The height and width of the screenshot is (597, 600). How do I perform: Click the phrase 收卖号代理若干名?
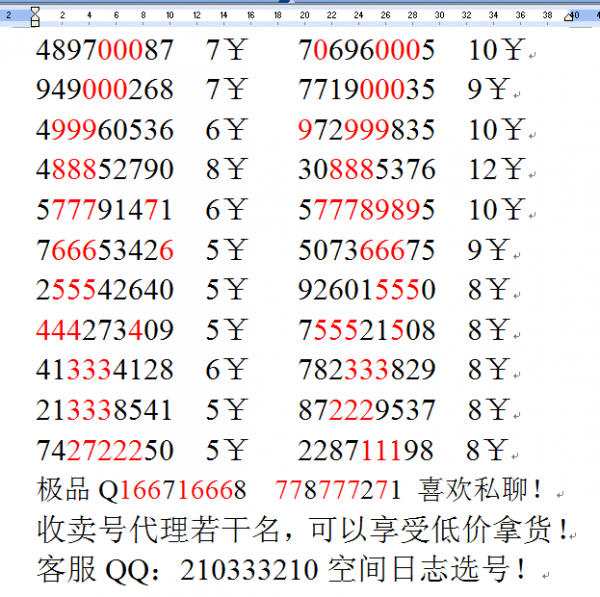pos(158,530)
